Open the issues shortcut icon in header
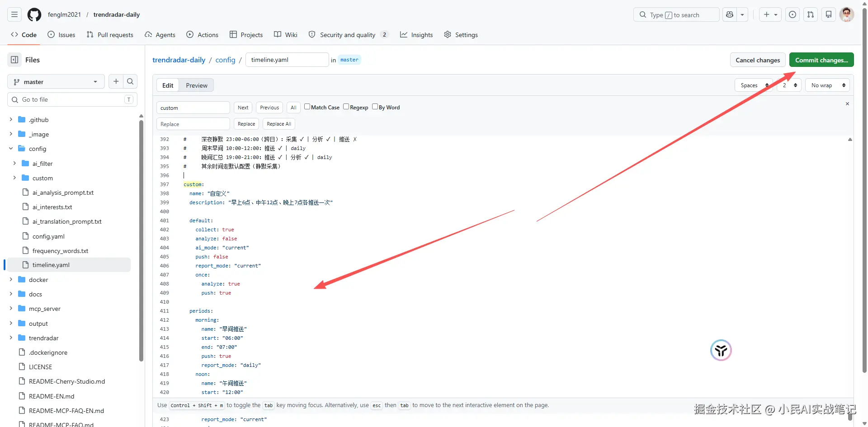868x427 pixels. tap(793, 14)
